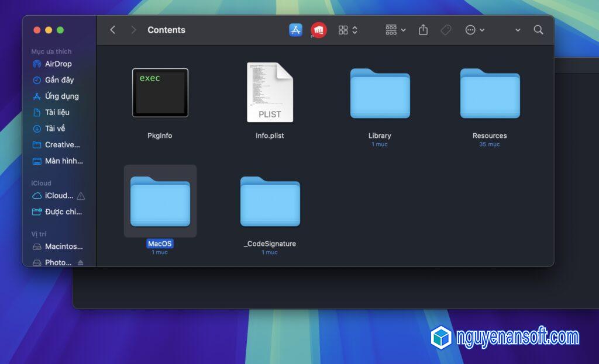Image resolution: width=599 pixels, height=364 pixels.
Task: Click the red app icon in toolbar
Action: pos(318,30)
